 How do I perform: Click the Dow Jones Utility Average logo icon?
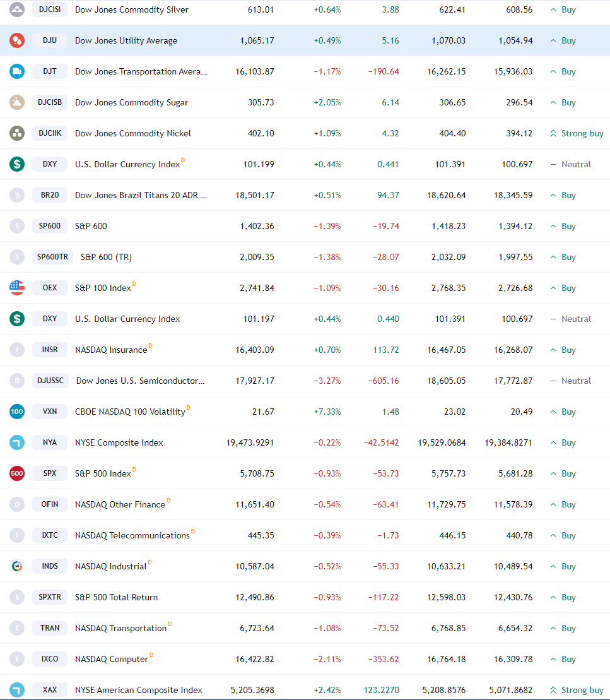tap(17, 40)
